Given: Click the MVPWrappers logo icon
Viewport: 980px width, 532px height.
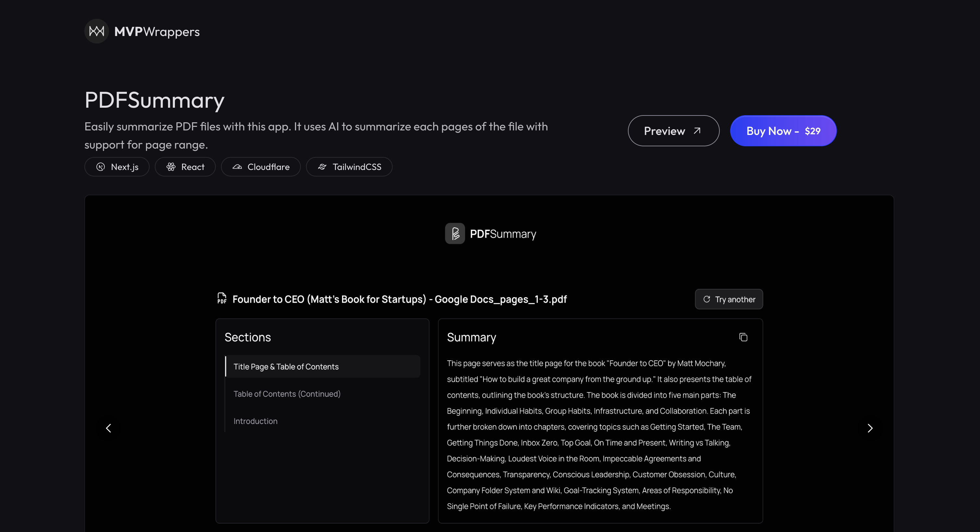Looking at the screenshot, I should pos(96,31).
